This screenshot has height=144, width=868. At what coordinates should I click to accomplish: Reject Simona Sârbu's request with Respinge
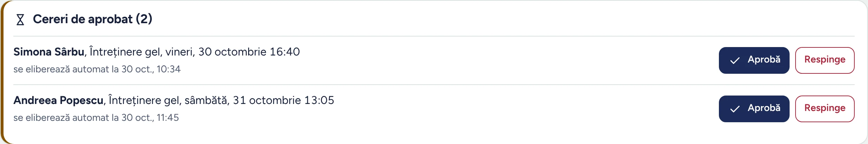[825, 60]
